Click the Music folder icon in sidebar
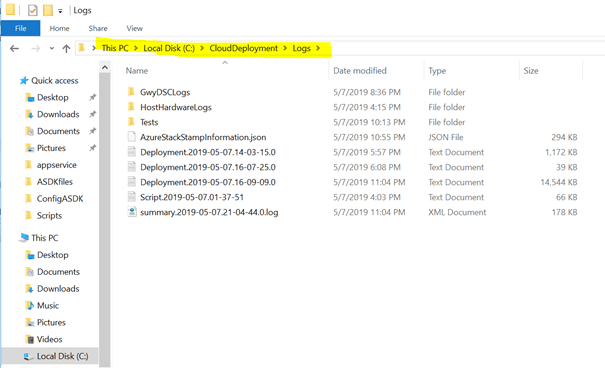The image size is (605, 368). point(30,306)
